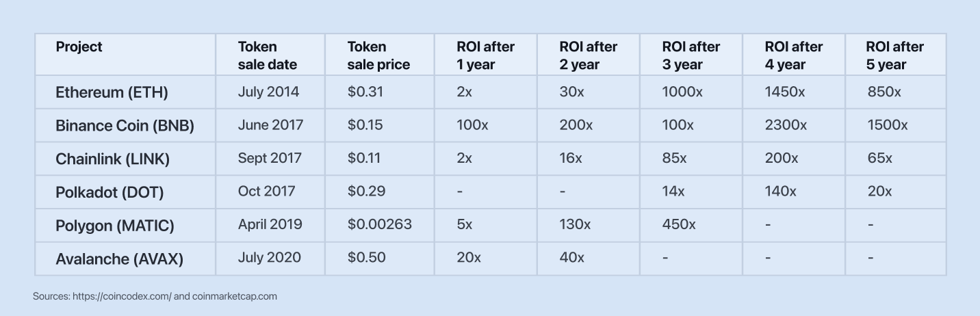This screenshot has width=980, height=316.
Task: Select the Chainlink (LINK) project cell
Action: 112,159
